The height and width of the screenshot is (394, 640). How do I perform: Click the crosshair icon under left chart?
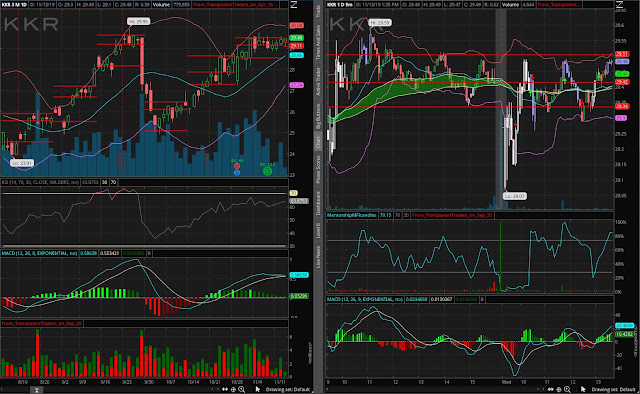(x=233, y=389)
